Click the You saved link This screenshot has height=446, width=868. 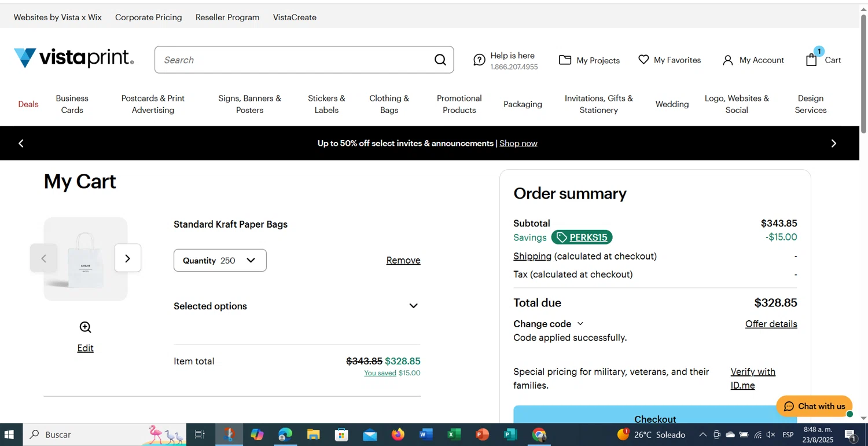[x=380, y=373]
